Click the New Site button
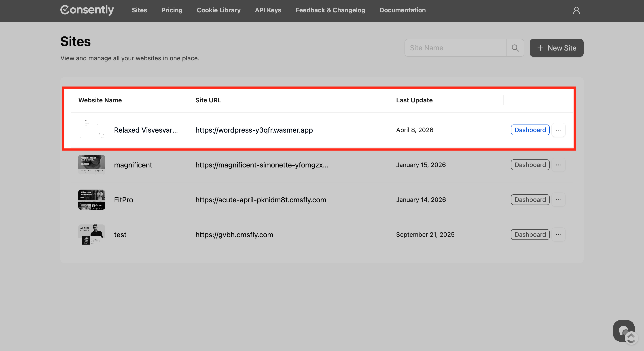Image resolution: width=644 pixels, height=351 pixels. (556, 48)
